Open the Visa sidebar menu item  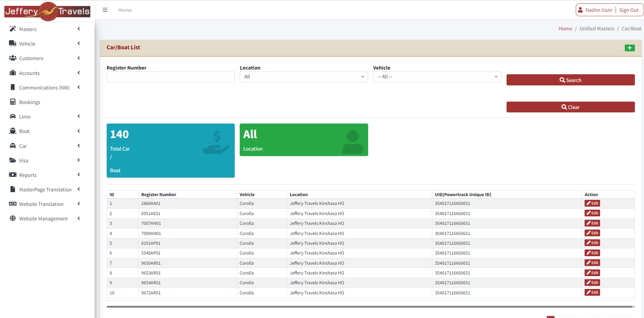point(24,161)
